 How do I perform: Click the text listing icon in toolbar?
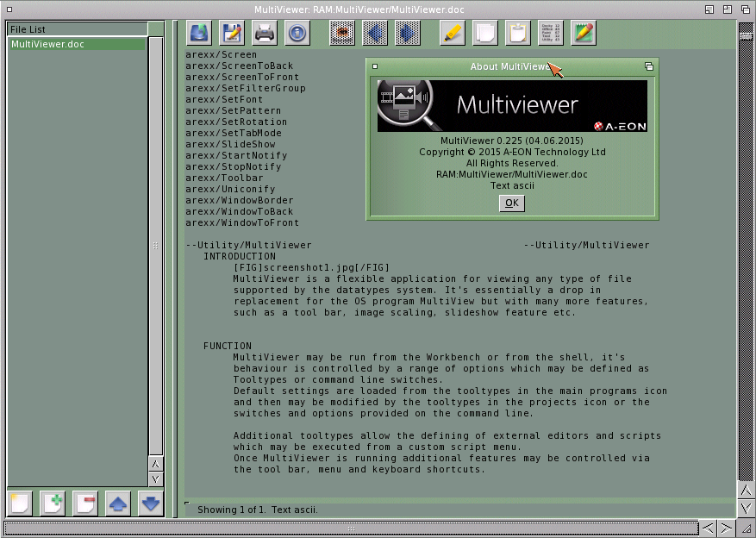pyautogui.click(x=551, y=33)
